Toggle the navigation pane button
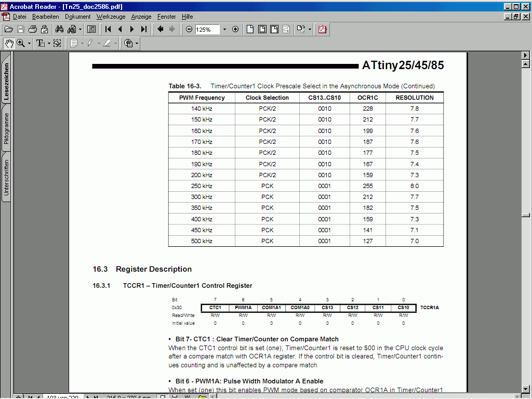Viewport: 532px width, 399px height. [x=91, y=30]
